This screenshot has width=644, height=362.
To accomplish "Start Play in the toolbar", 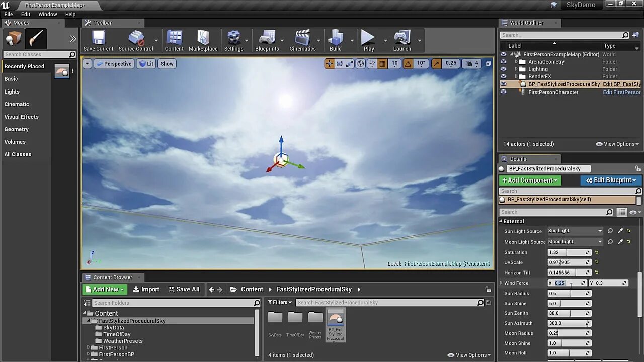I will pyautogui.click(x=369, y=41).
